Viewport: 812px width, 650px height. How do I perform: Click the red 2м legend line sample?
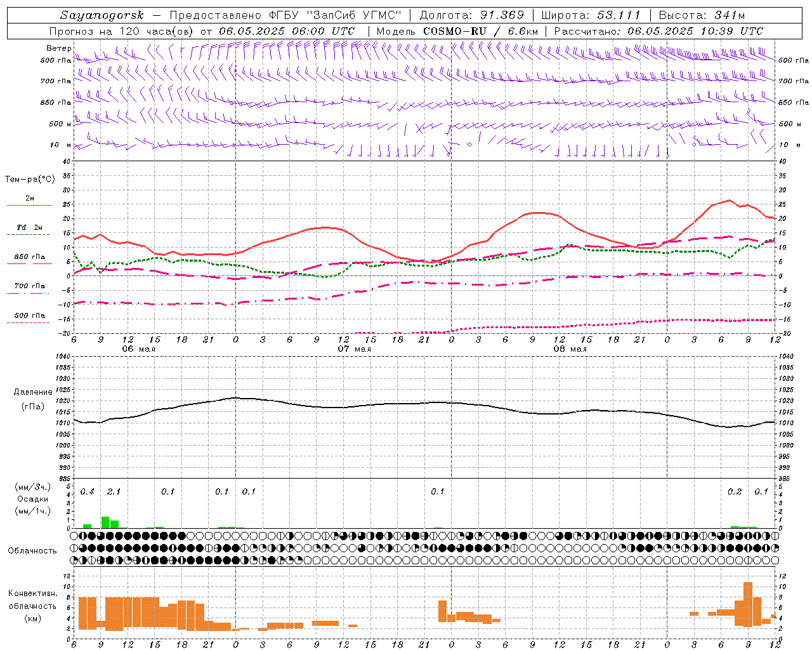[29, 206]
